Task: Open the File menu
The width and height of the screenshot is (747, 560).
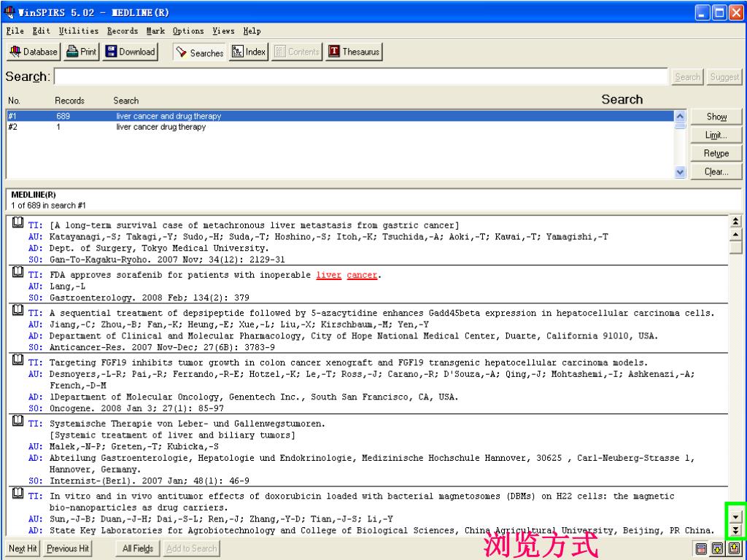Action: point(15,31)
